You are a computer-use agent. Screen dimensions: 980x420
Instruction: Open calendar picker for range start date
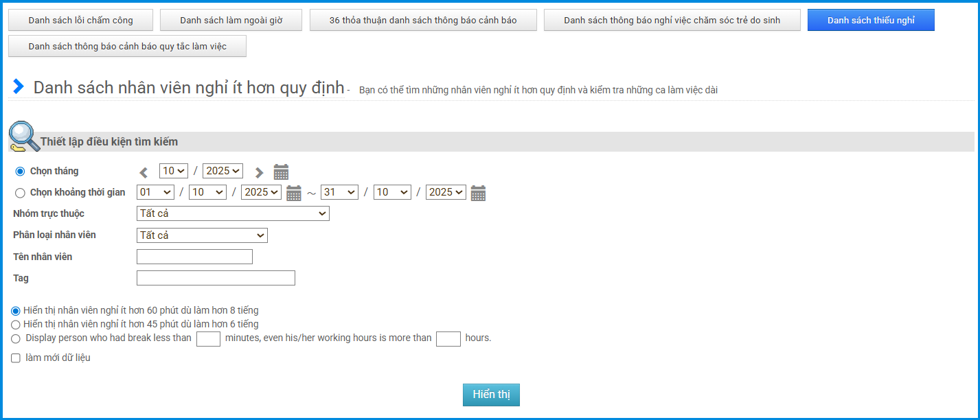pos(294,194)
